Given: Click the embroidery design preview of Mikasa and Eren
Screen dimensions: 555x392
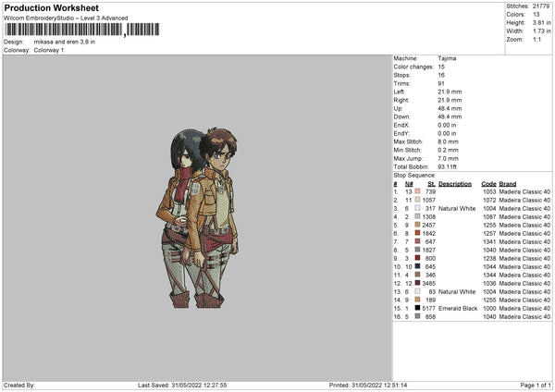Looking at the screenshot, I should coord(197,218).
